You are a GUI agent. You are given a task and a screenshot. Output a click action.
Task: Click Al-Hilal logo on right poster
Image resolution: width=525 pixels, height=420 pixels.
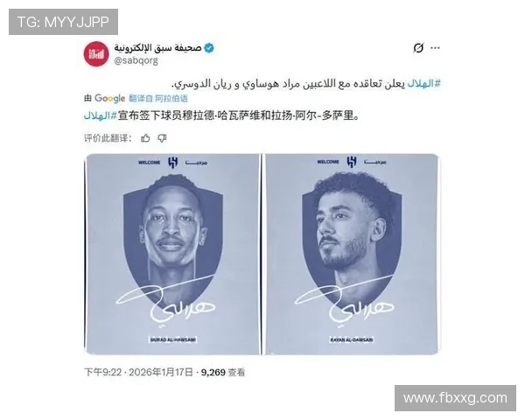[352, 162]
